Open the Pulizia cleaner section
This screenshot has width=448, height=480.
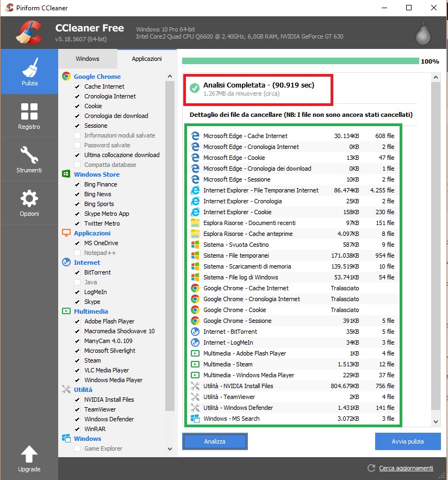click(29, 71)
